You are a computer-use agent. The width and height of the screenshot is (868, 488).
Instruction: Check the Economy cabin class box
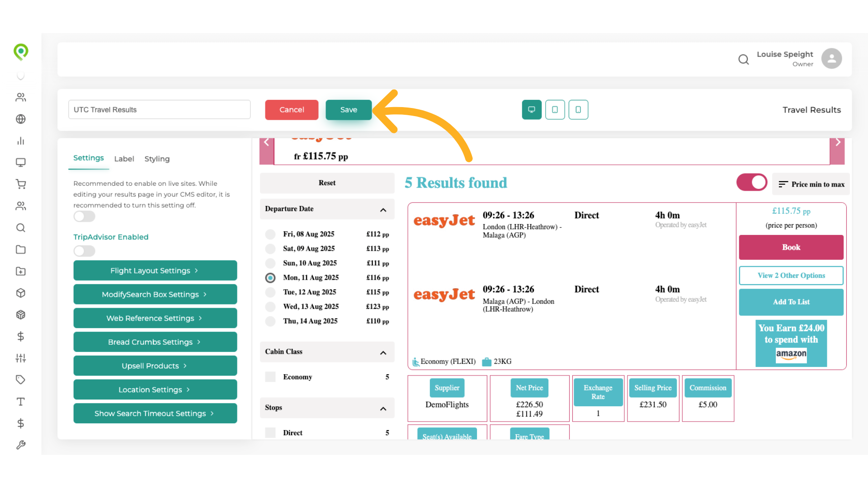(x=270, y=377)
